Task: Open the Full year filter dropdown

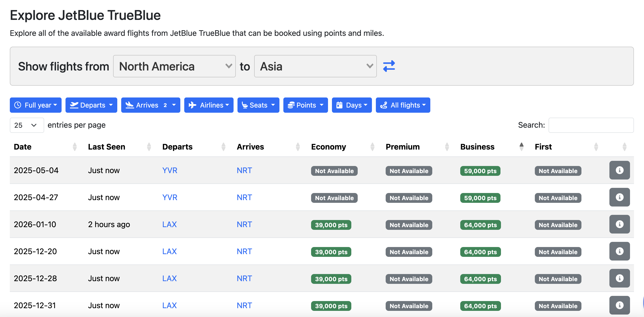Action: coord(36,105)
